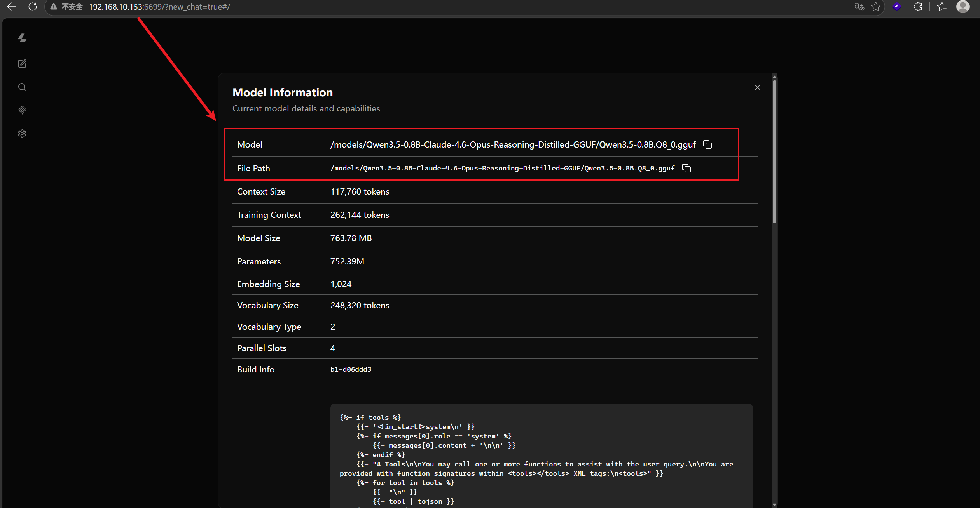
Task: Click the Parallel Slots value '4'
Action: pos(333,348)
